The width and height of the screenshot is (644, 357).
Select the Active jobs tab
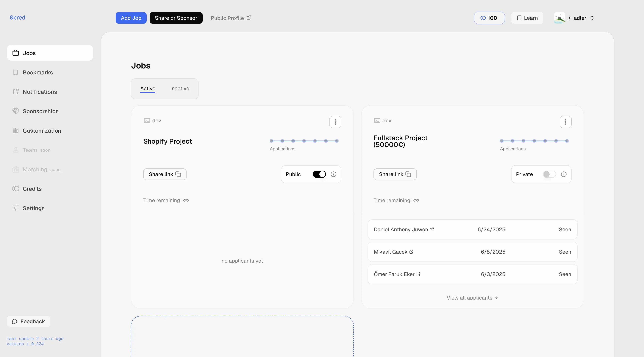coord(148,88)
